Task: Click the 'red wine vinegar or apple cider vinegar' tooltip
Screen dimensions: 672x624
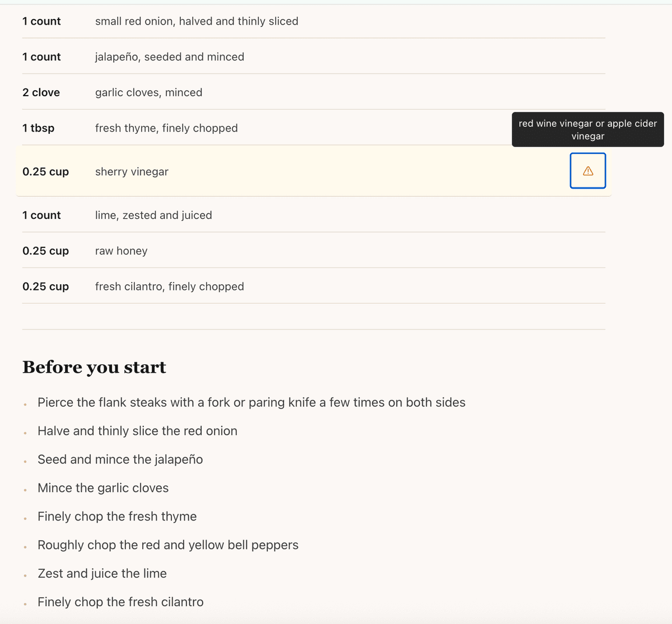Action: tap(588, 130)
